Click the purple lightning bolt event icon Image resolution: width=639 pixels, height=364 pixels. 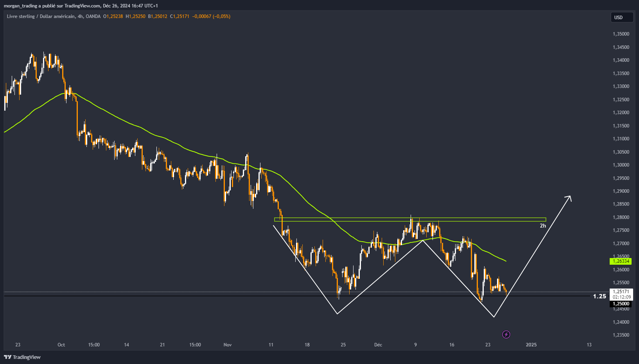point(506,334)
